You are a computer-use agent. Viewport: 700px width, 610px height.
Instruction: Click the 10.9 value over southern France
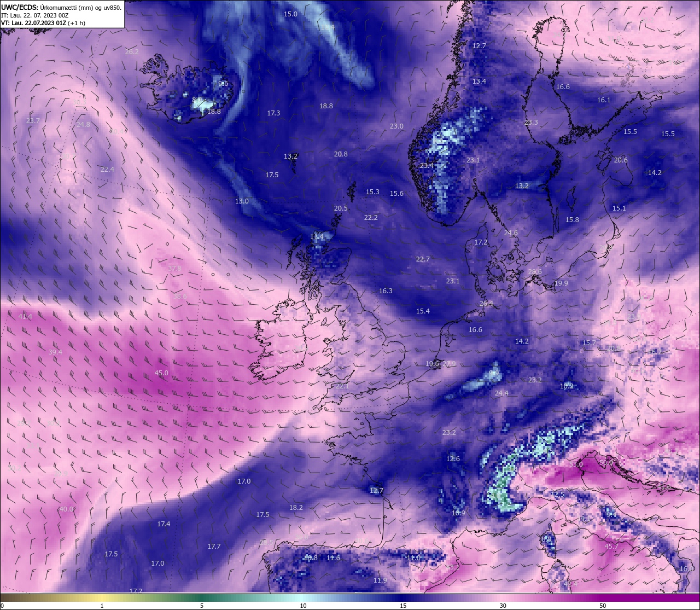coord(458,513)
